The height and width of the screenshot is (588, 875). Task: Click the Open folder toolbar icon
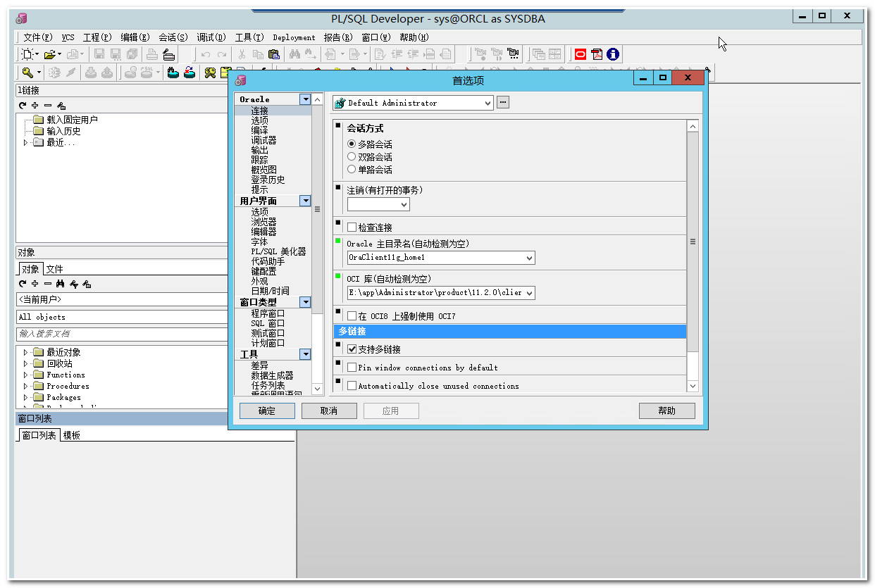coord(49,54)
